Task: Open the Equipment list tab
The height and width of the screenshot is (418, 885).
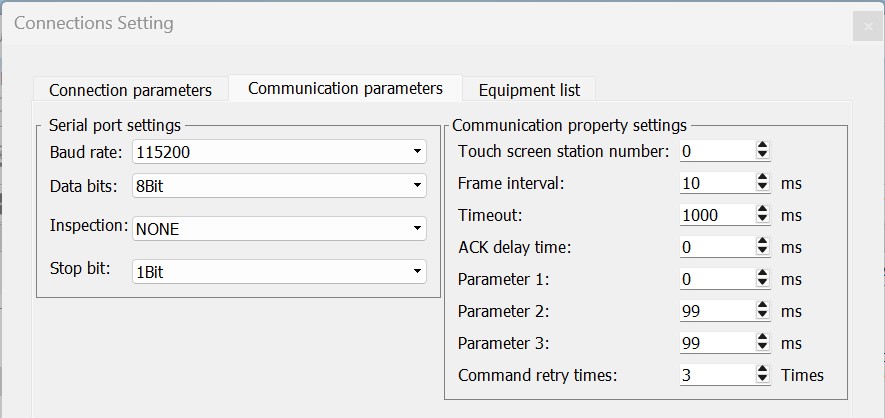Action: (529, 90)
